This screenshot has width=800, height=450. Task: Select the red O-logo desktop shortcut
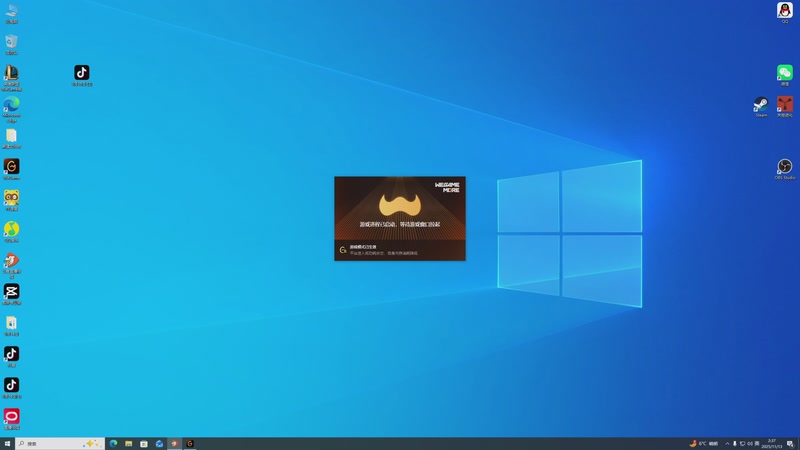11,419
